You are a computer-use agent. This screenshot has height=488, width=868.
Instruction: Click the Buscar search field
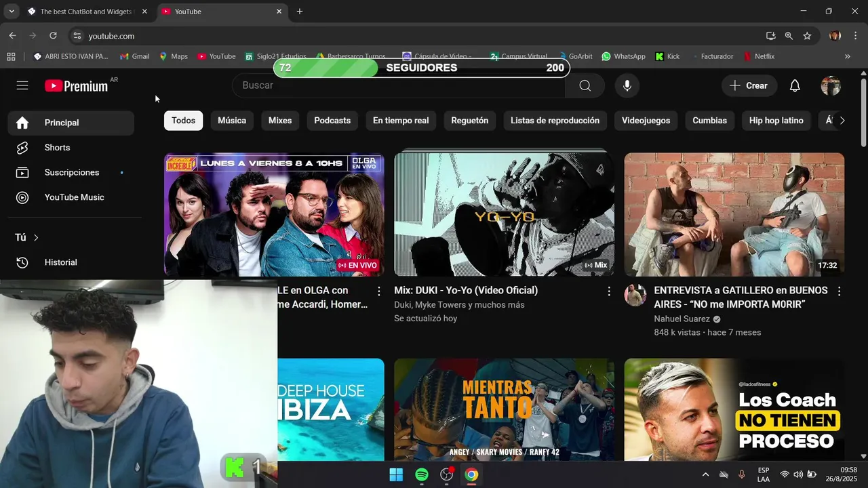(x=399, y=85)
